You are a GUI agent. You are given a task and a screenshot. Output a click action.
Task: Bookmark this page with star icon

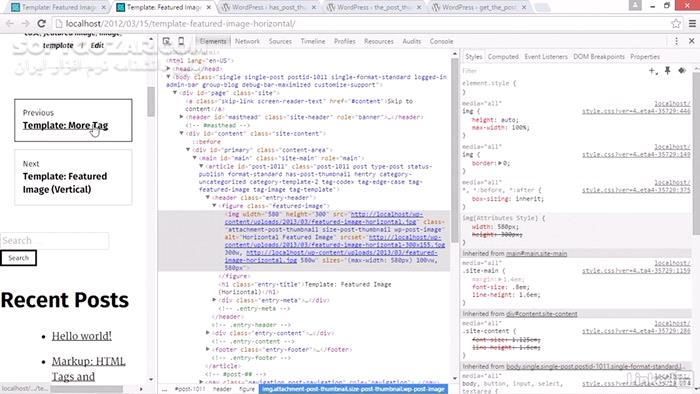click(x=676, y=24)
